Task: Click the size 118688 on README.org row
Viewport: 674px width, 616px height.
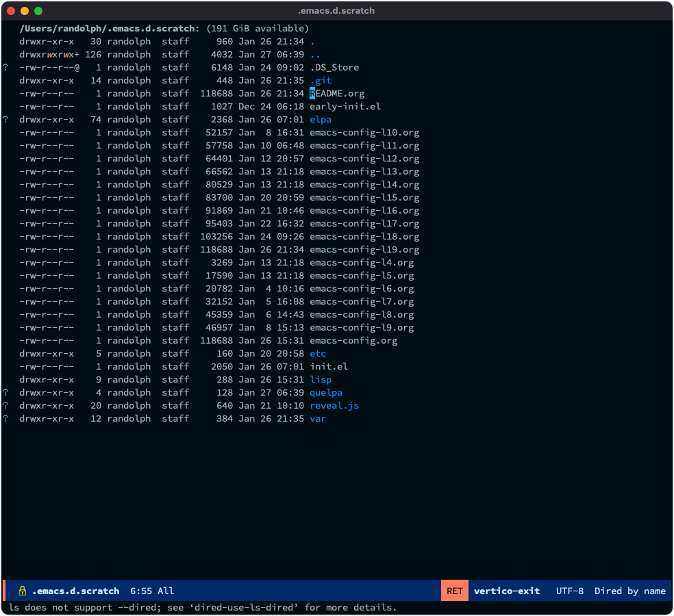Action: [216, 93]
